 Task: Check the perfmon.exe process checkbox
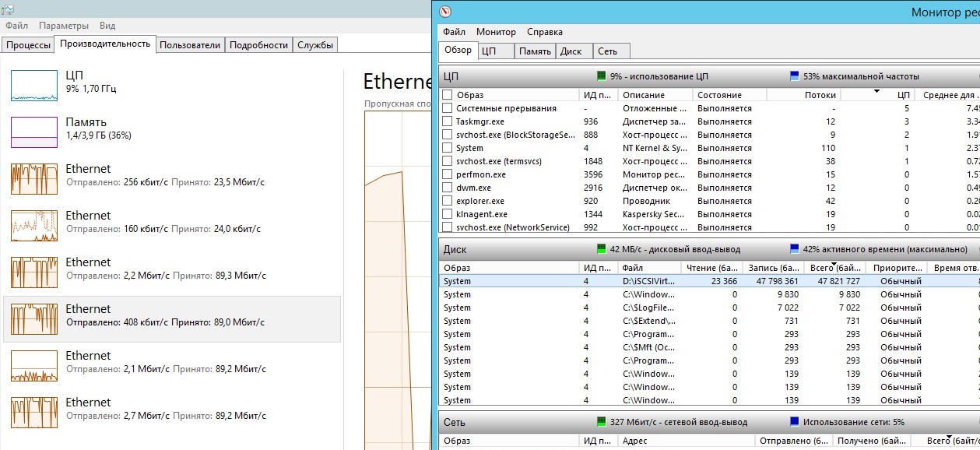(447, 174)
